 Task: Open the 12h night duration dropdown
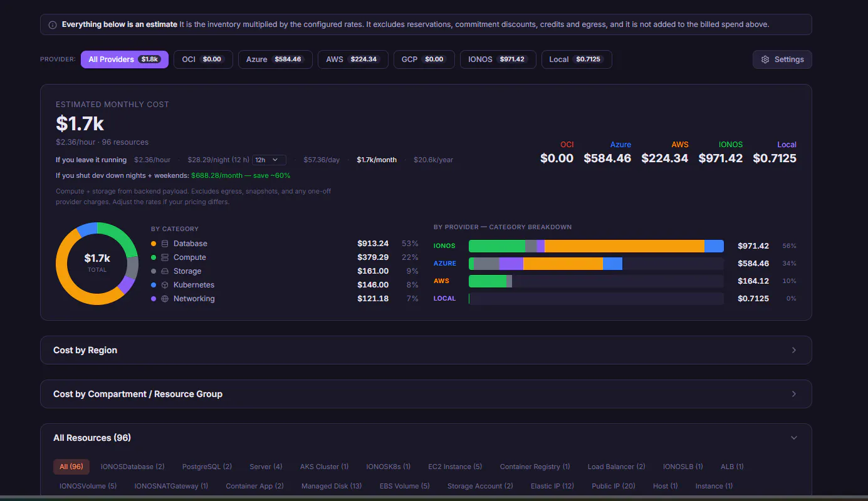coord(269,160)
